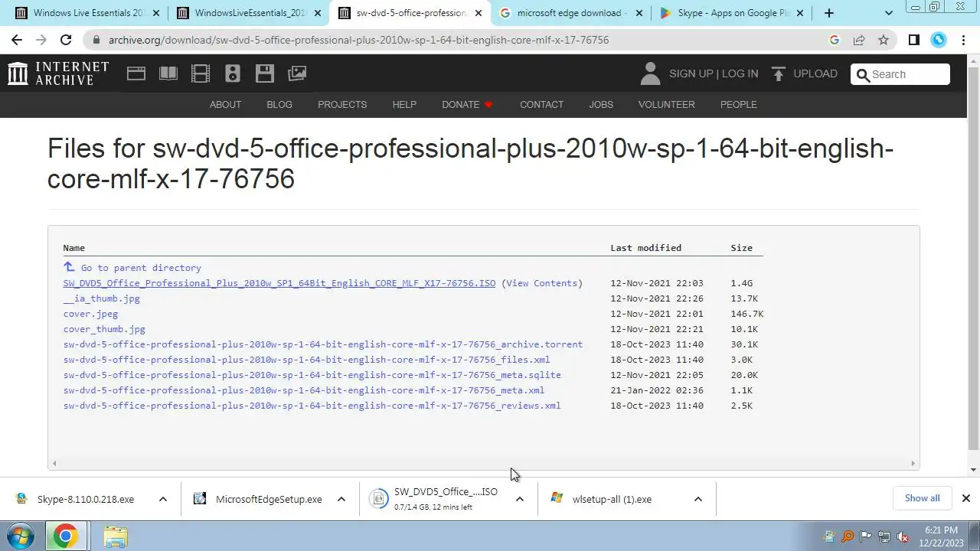Close the downloads bar
980x551 pixels.
coord(966,498)
